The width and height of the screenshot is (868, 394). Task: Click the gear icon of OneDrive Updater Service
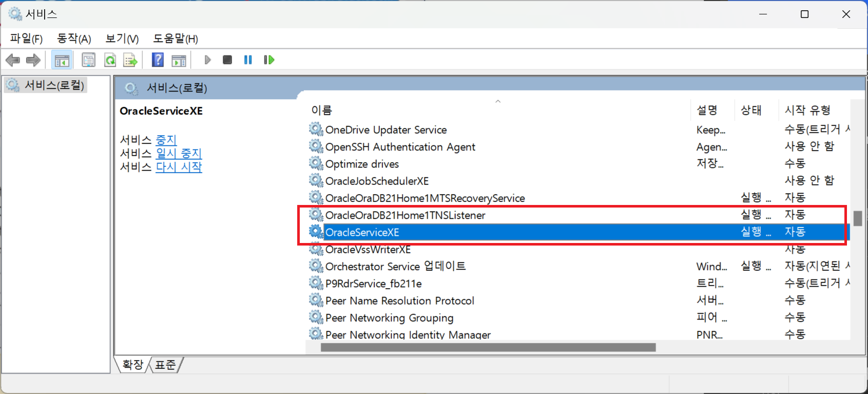[316, 129]
